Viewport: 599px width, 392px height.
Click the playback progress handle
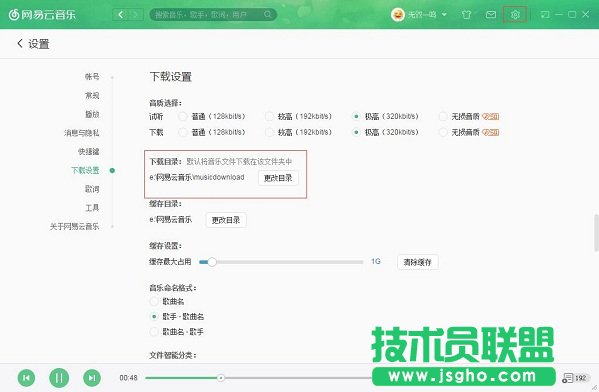(x=221, y=378)
